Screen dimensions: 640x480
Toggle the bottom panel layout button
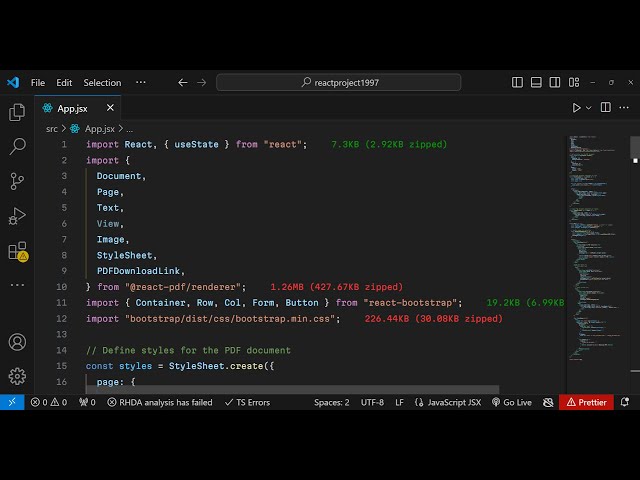coord(535,83)
